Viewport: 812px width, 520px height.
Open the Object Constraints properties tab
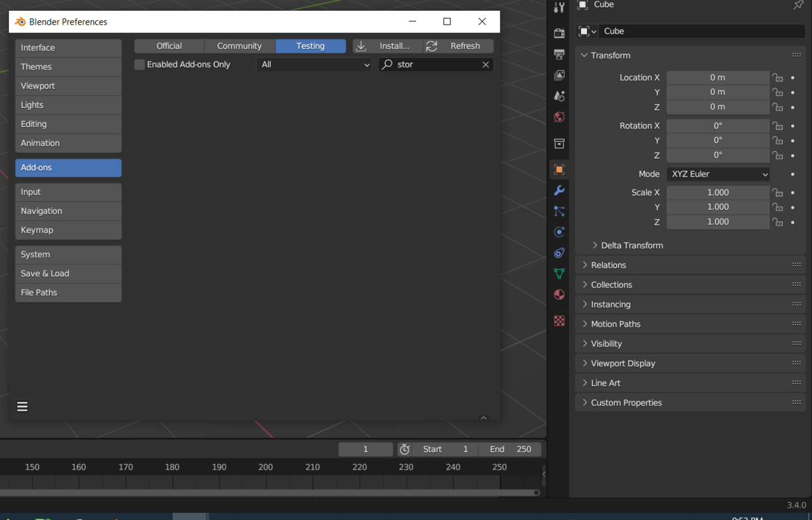559,253
